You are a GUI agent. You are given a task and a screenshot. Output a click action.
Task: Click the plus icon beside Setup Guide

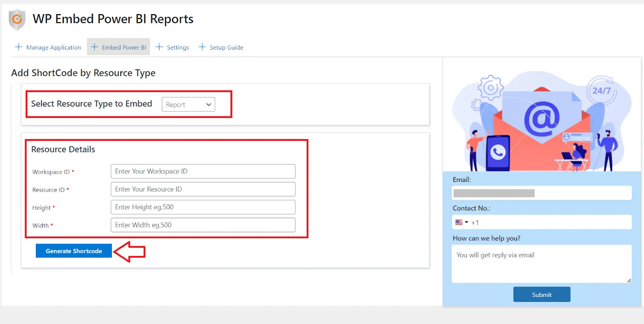point(202,47)
